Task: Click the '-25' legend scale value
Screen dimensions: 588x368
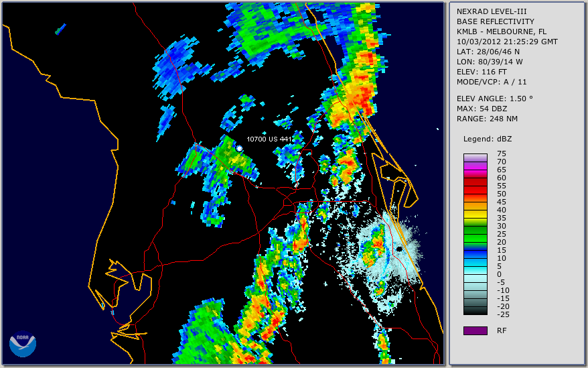Action: (x=503, y=314)
